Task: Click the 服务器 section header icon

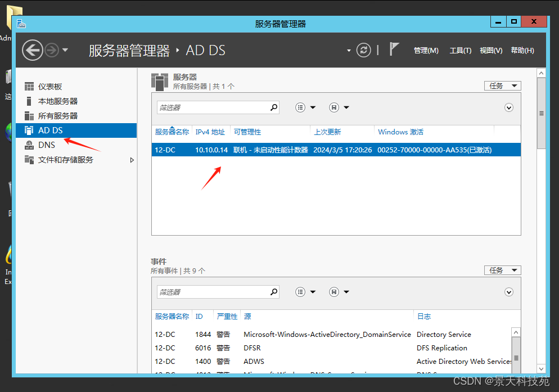Action: tap(159, 82)
